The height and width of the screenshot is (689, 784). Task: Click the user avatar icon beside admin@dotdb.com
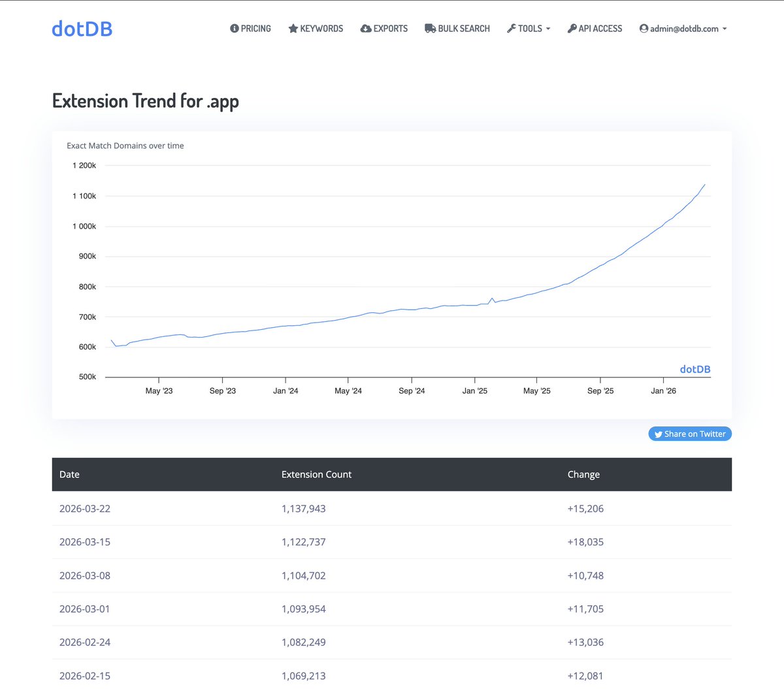[x=644, y=29]
